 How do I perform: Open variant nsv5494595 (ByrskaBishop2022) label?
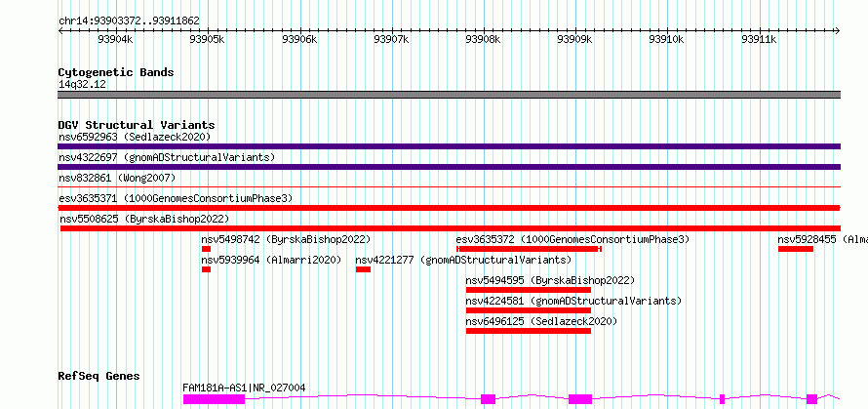point(550,280)
